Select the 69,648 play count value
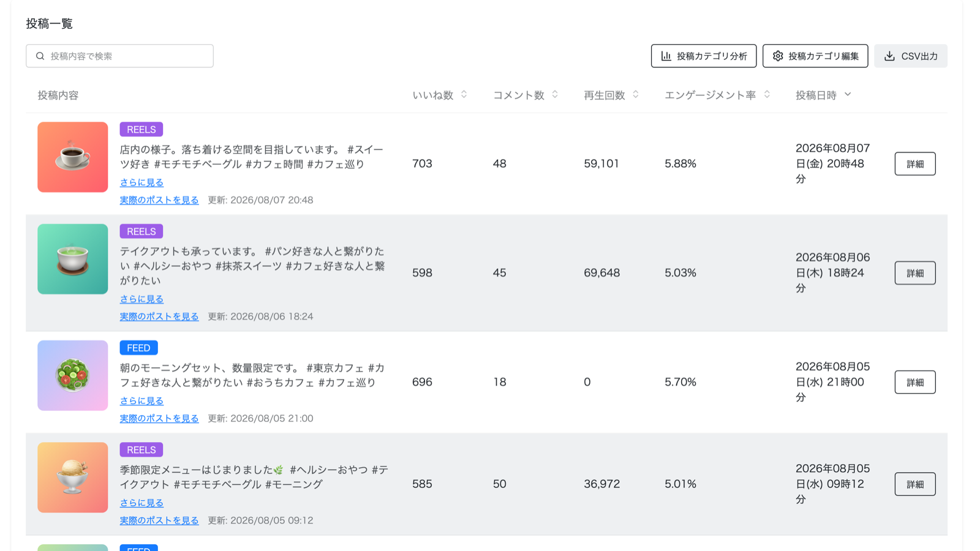The width and height of the screenshot is (980, 551). 602,273
